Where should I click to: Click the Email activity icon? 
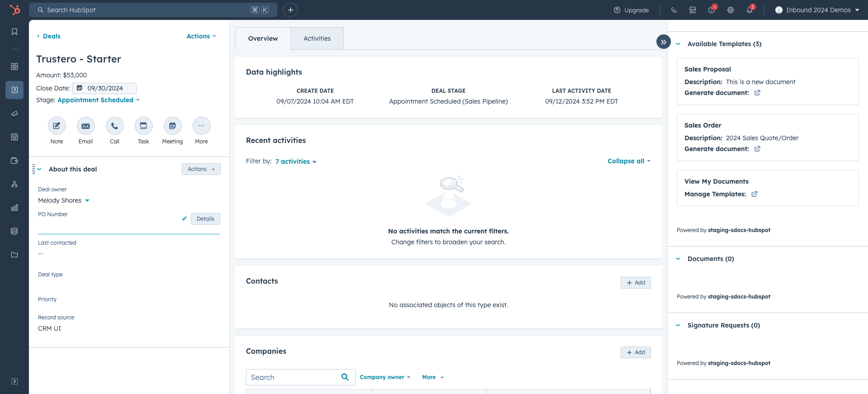86,126
